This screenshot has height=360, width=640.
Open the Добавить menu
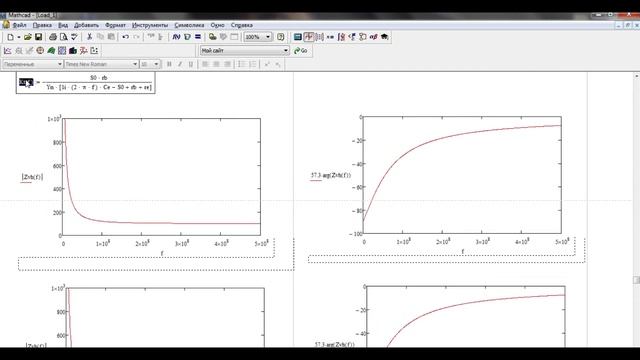point(87,25)
